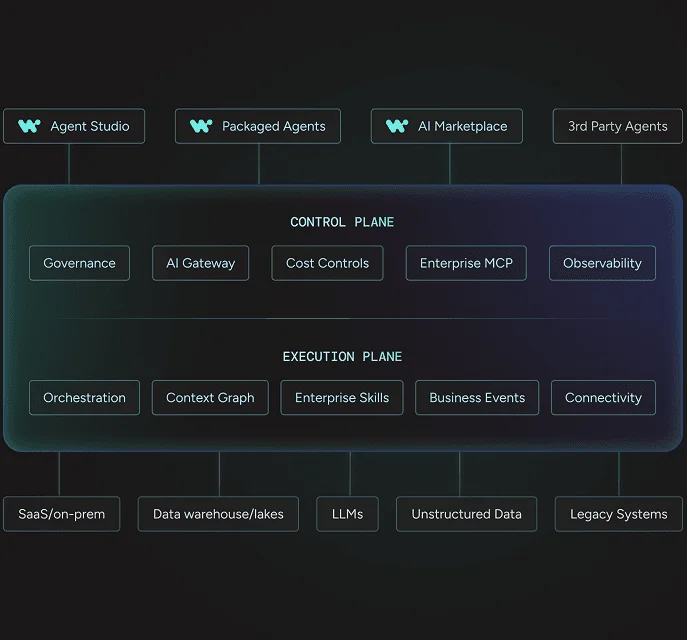Select the LLMs box
687x640 pixels.
pos(347,514)
